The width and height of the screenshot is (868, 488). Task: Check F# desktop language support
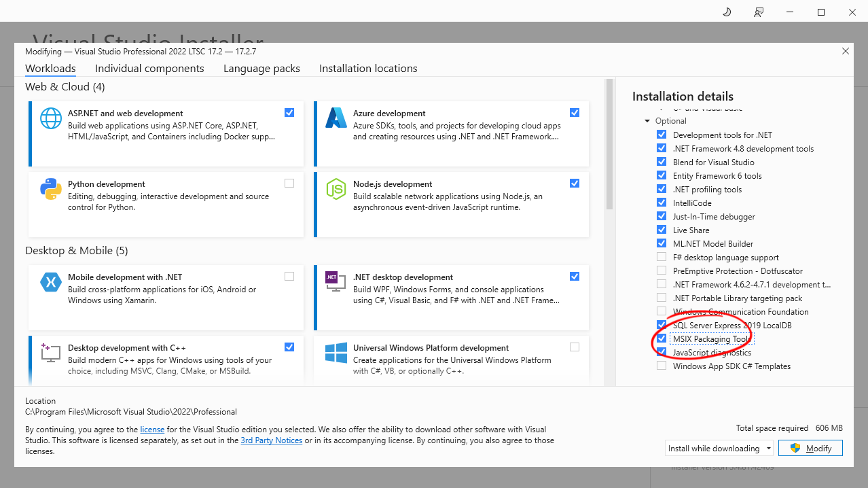pyautogui.click(x=662, y=257)
